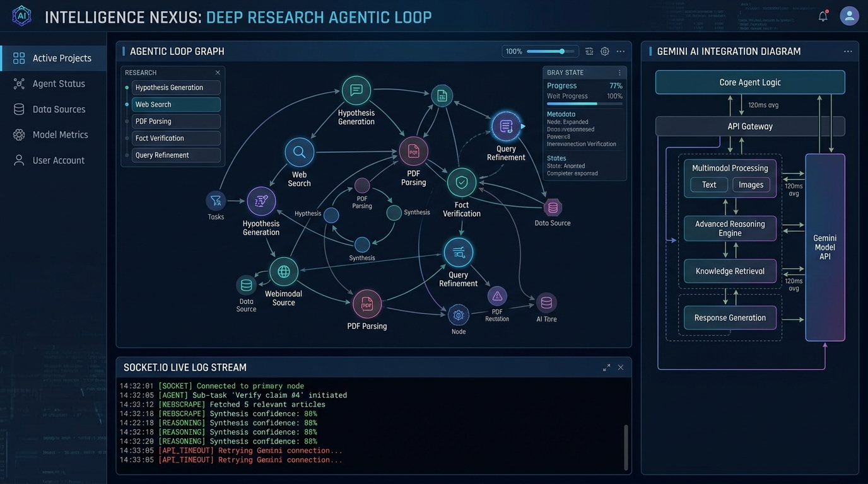
Task: Click the Advanced Reasoning Engine block
Action: [x=730, y=229]
